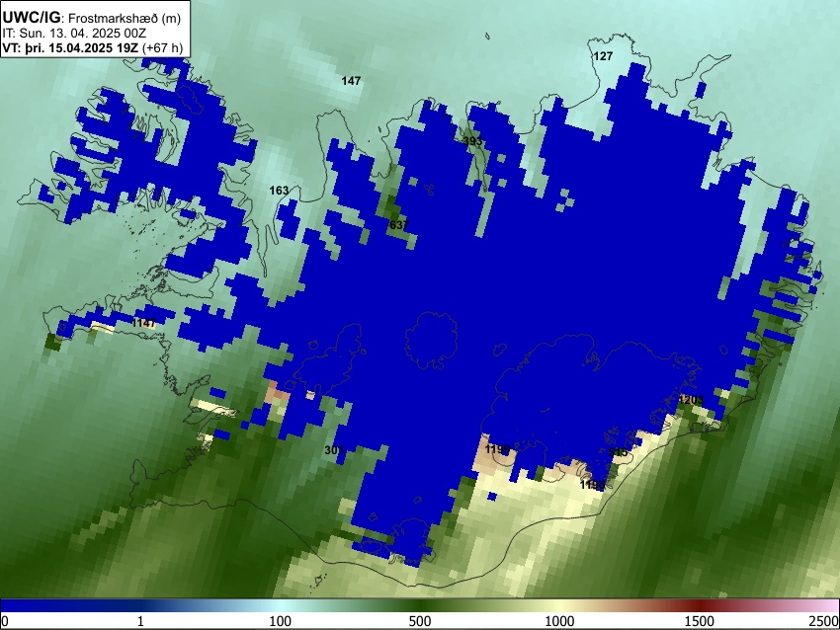Click the map value label 637
The image size is (840, 630).
click(x=398, y=225)
